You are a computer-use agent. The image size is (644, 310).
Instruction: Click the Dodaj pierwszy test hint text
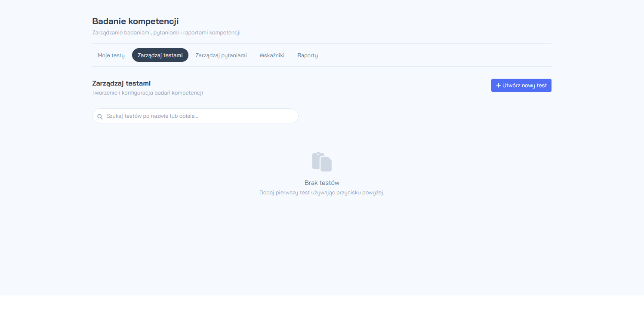click(322, 193)
